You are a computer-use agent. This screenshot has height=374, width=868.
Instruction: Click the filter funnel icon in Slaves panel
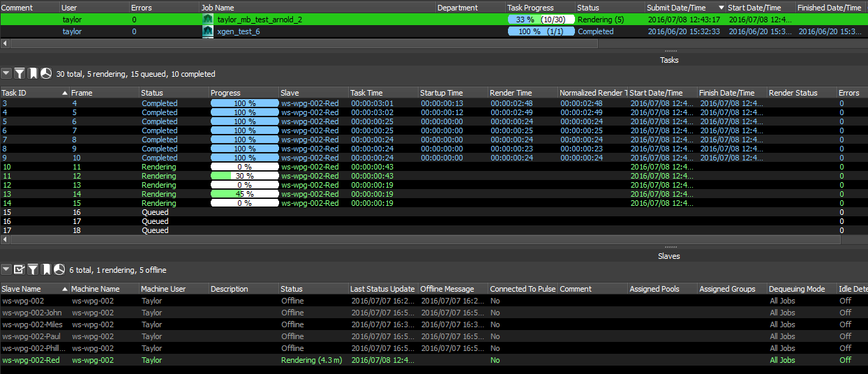click(33, 269)
